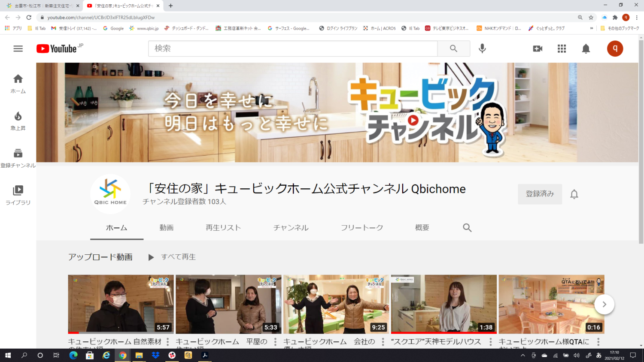
Task: Open the red 'q' account avatar on YouTube
Action: pyautogui.click(x=615, y=48)
